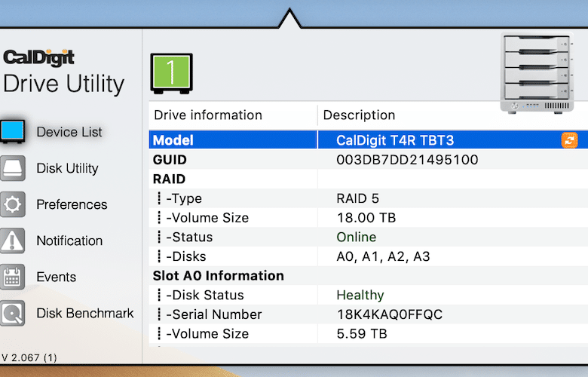Select the Preferences menu label
The width and height of the screenshot is (588, 377).
[72, 204]
